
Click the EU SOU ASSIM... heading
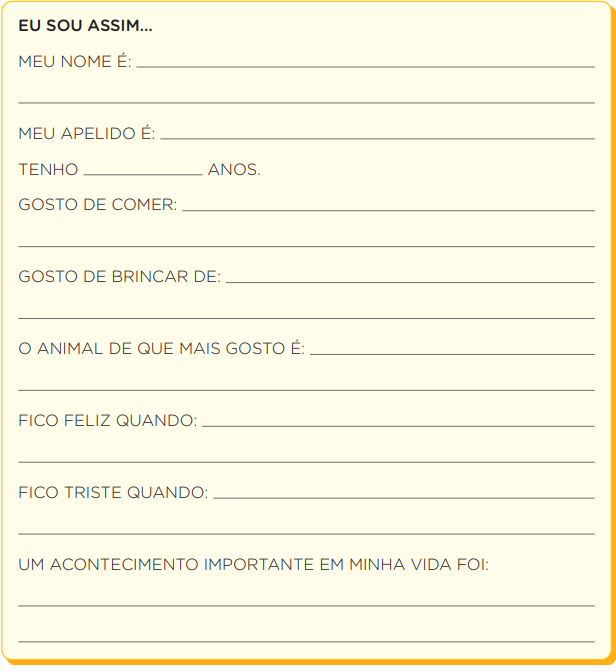[x=85, y=26]
